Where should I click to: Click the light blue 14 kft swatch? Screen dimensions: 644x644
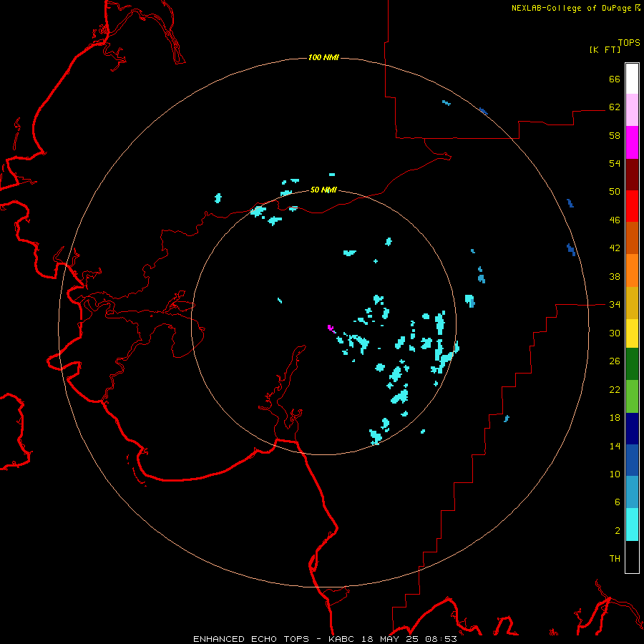(x=632, y=492)
